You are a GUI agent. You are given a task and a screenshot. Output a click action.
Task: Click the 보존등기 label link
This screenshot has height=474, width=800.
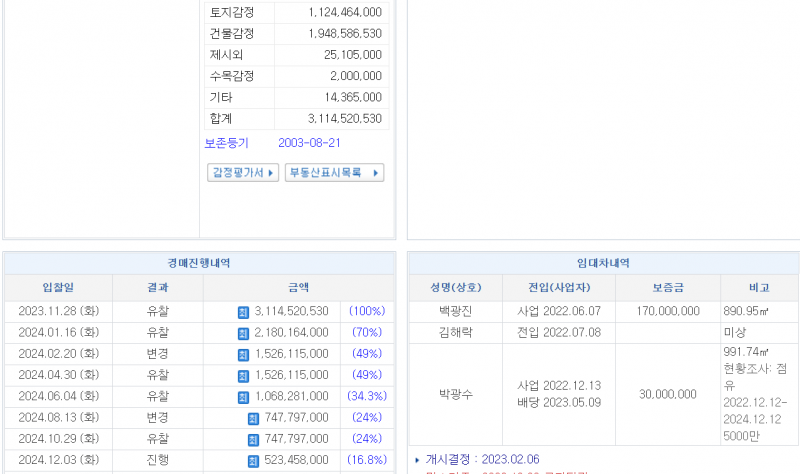coord(226,144)
